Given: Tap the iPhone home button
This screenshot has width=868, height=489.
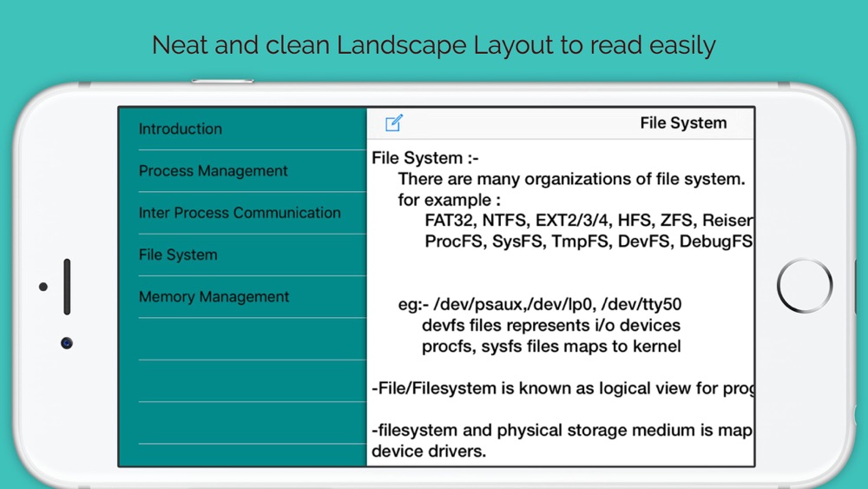Looking at the screenshot, I should point(805,286).
